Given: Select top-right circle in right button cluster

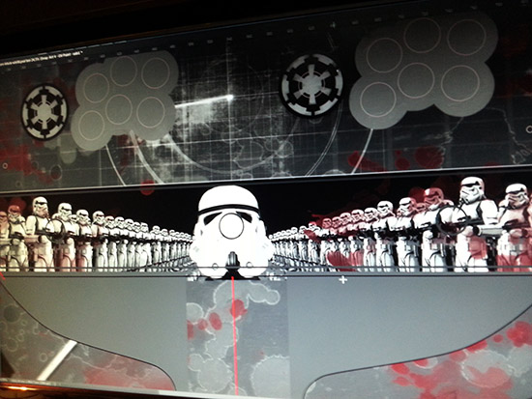Looking at the screenshot, I should pyautogui.click(x=466, y=37).
